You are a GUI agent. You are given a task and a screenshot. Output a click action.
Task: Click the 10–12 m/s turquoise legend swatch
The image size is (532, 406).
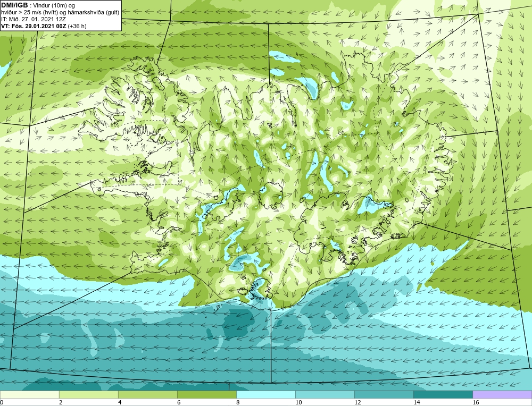point(325,394)
